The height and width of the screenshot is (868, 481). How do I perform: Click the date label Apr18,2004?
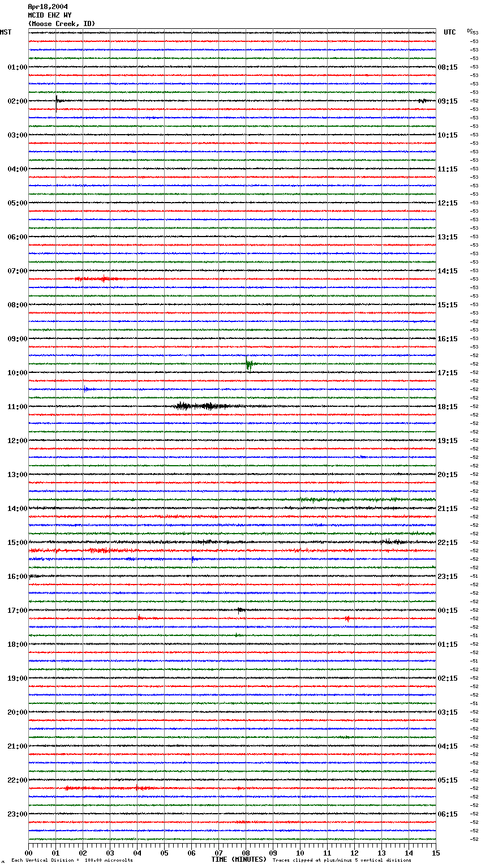pos(48,7)
